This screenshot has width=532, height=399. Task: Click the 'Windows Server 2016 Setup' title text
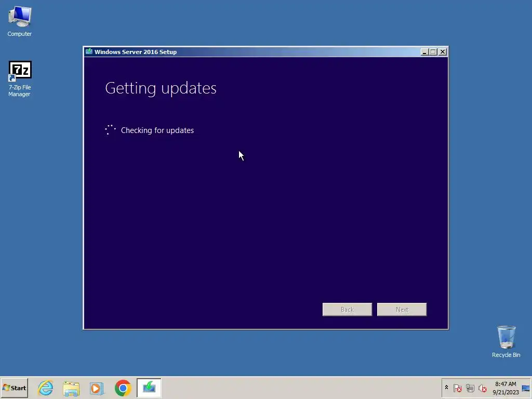136,52
